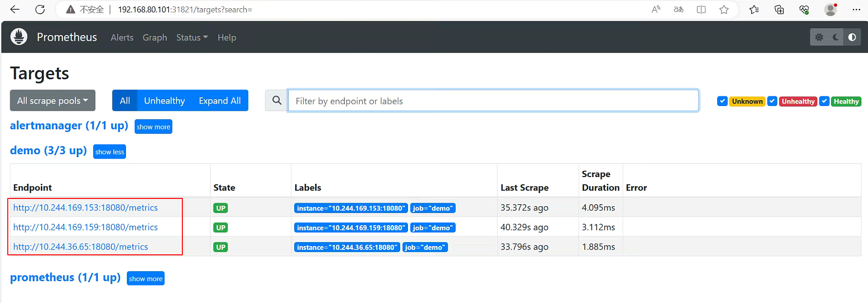Click the Endpoint column header
The image size is (868, 303).
click(33, 187)
